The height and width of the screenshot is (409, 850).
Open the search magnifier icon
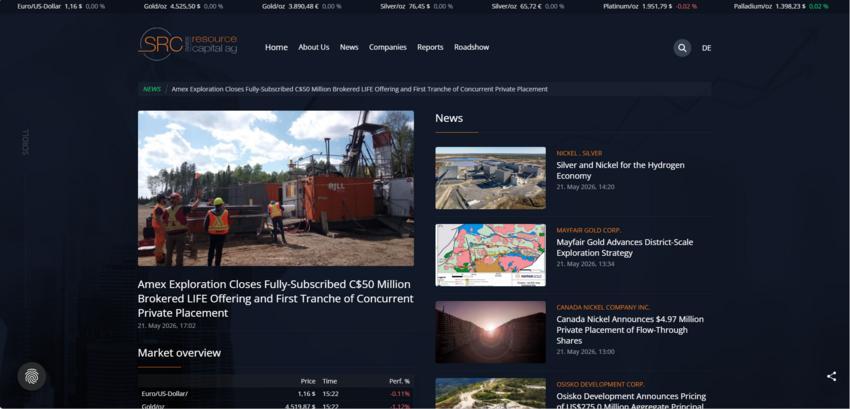682,48
